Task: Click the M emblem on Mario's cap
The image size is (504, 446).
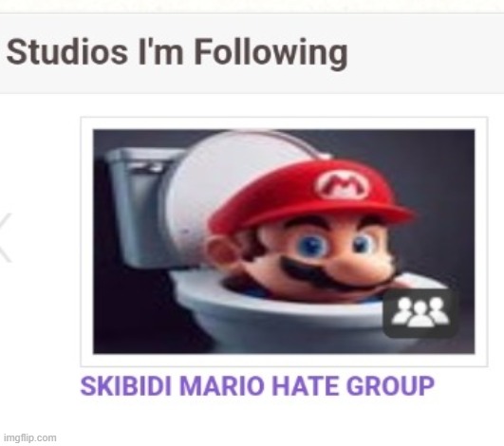Action: click(x=344, y=184)
